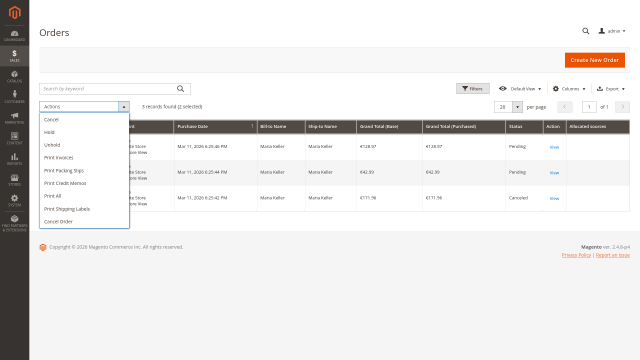
Task: Open the Report an Issue link
Action: coord(613,255)
